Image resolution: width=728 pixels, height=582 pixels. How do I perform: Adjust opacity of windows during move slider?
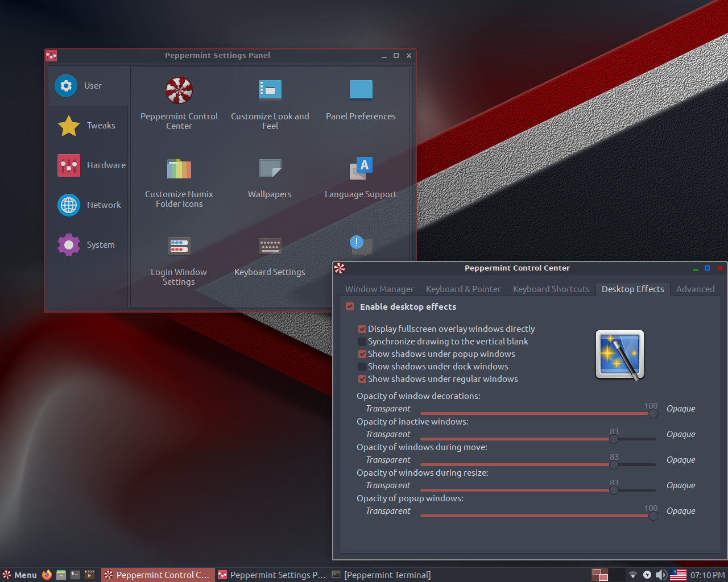coord(537,465)
